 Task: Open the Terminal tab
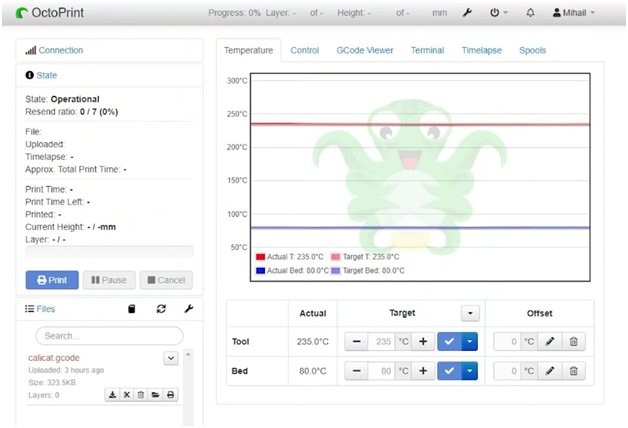click(x=427, y=50)
